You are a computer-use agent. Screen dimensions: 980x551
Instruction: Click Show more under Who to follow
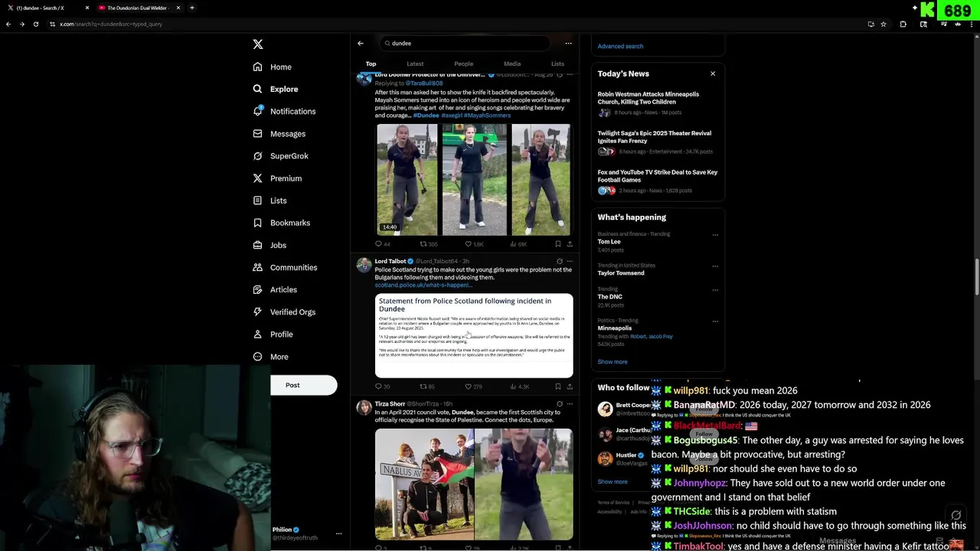tap(612, 482)
